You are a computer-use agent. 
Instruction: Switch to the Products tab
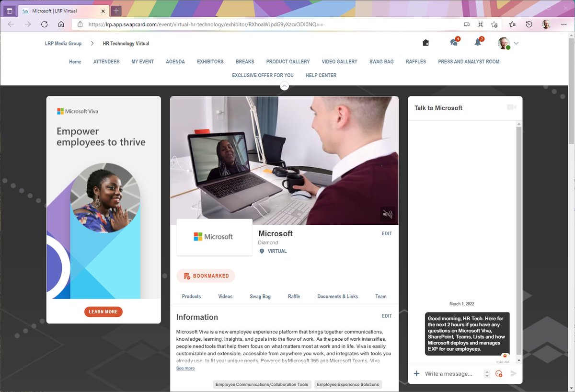pyautogui.click(x=192, y=297)
